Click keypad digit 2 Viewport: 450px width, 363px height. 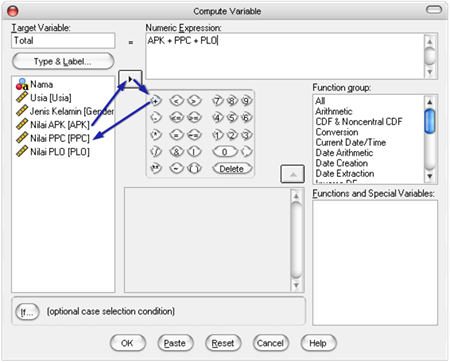point(232,135)
